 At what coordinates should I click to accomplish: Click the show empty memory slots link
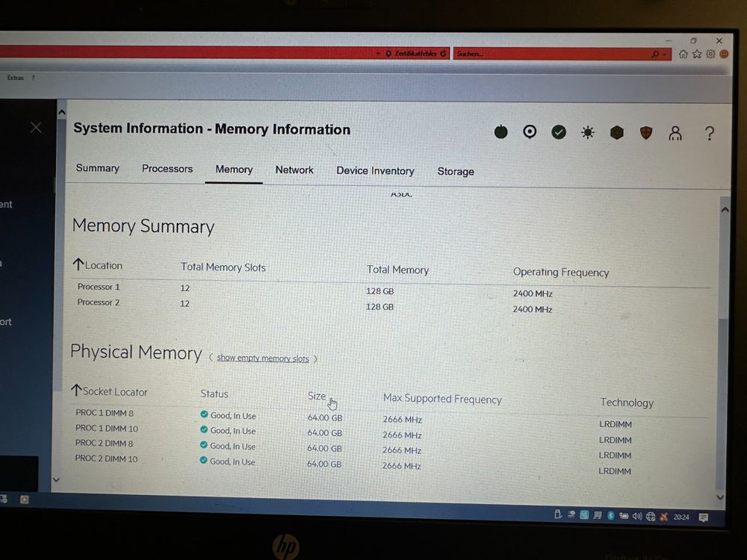262,358
